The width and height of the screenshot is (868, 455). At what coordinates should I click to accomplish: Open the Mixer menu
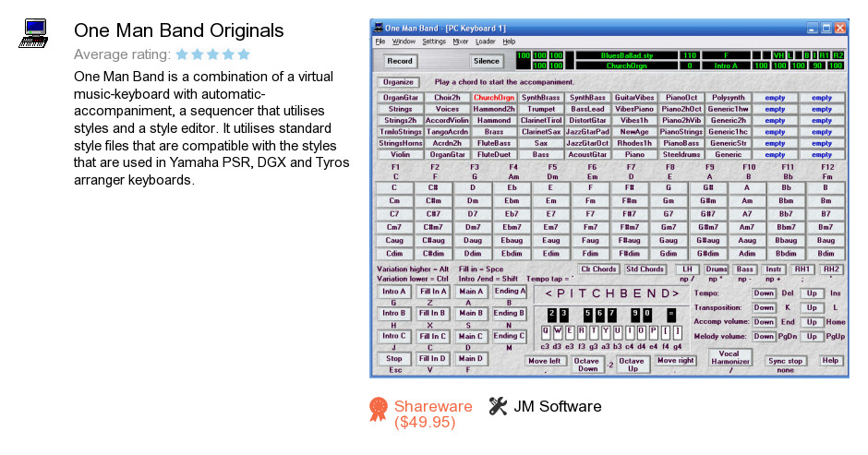460,42
